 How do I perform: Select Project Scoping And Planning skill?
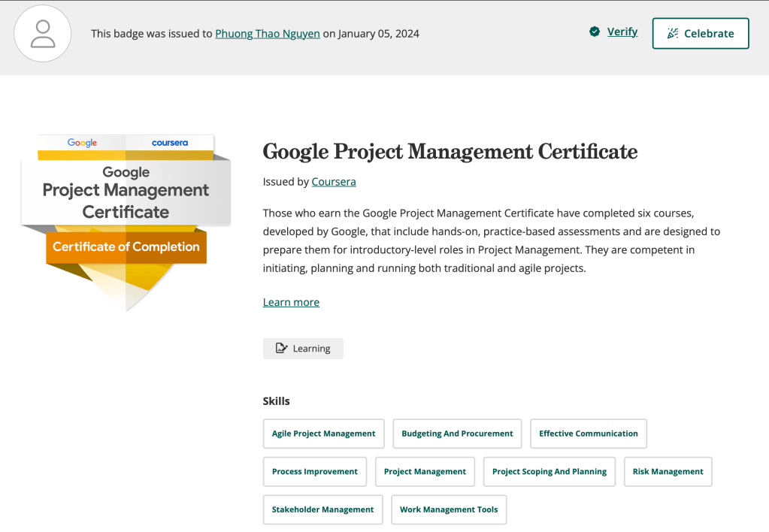(x=549, y=472)
